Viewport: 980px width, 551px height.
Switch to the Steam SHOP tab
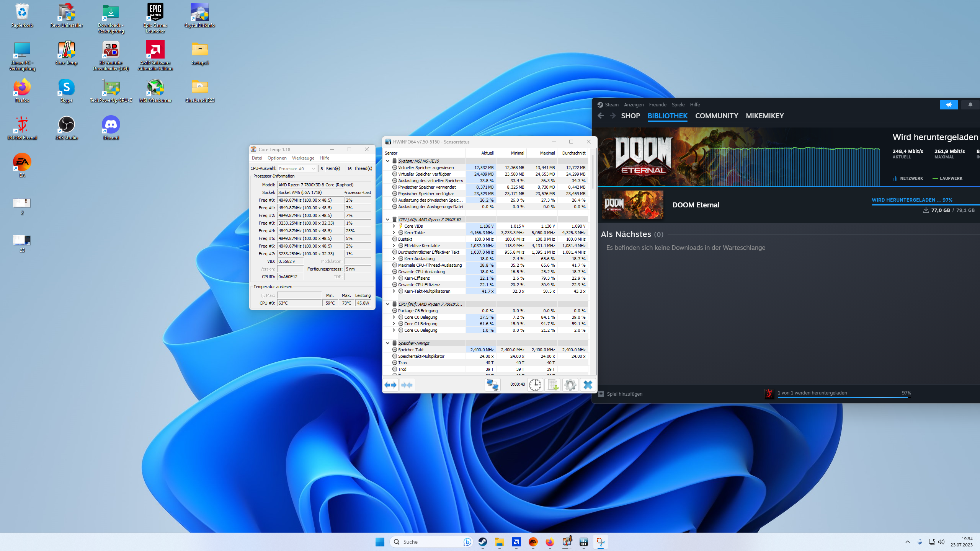(630, 116)
